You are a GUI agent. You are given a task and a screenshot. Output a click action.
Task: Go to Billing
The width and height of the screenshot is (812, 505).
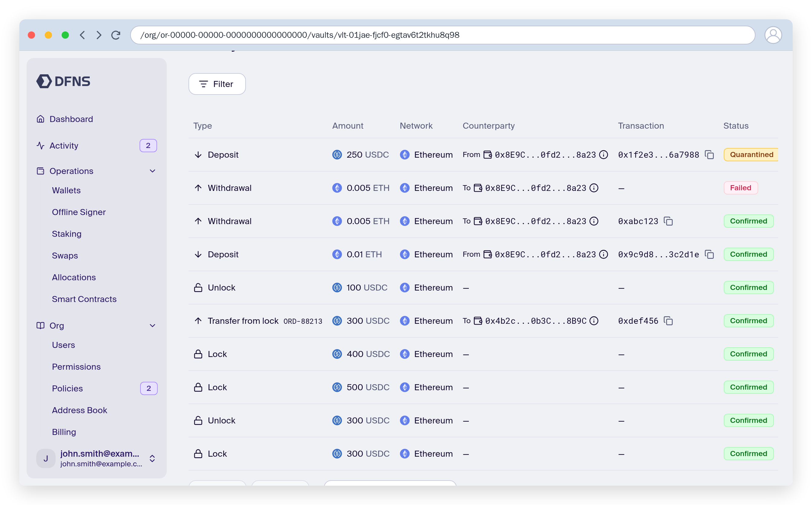[64, 432]
